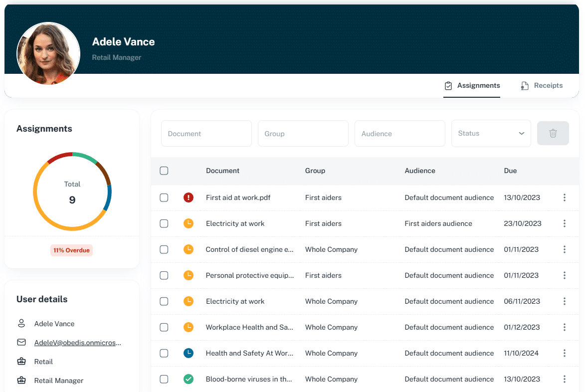Click the email icon in User details
Image resolution: width=585 pixels, height=392 pixels.
click(x=21, y=342)
